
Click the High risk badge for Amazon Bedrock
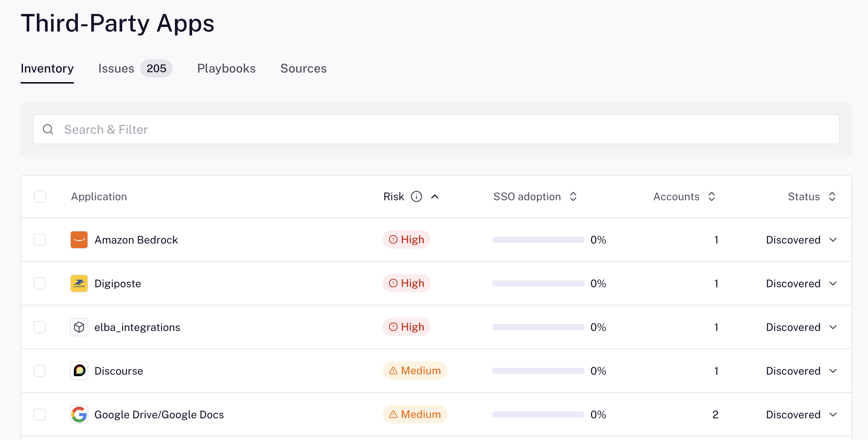click(406, 239)
